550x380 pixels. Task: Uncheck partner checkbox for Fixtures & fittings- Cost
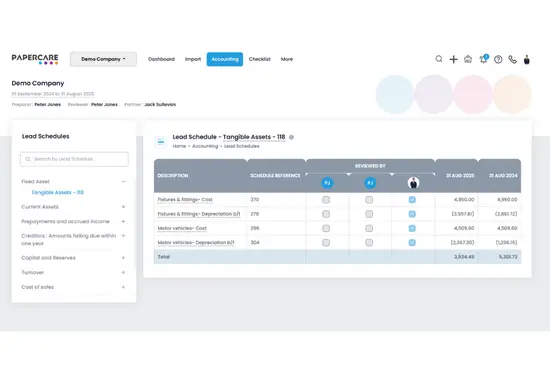coord(412,200)
